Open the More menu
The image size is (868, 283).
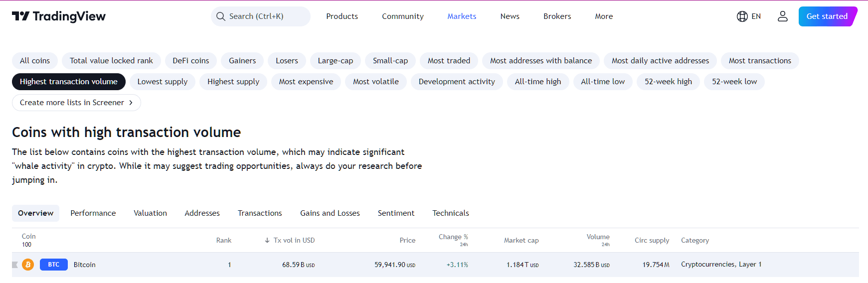(604, 16)
